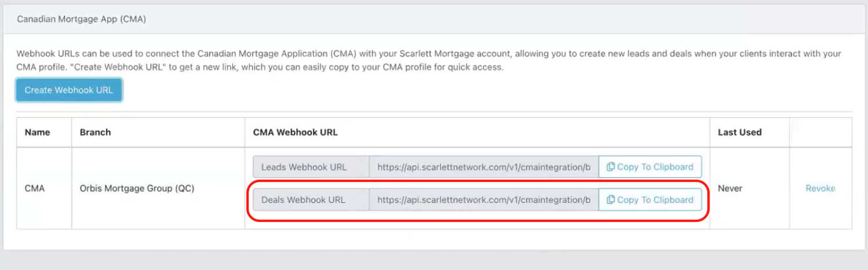
Task: Select the Orbis Mortgage Group (QC) branch cell
Action: click(x=137, y=188)
